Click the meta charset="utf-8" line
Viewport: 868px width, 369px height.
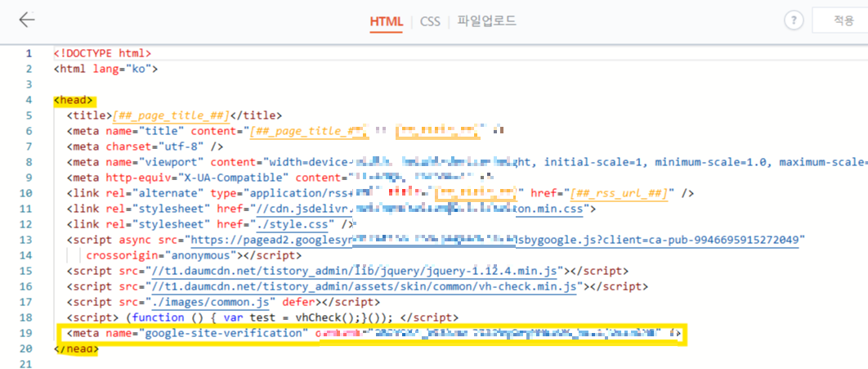(x=145, y=146)
